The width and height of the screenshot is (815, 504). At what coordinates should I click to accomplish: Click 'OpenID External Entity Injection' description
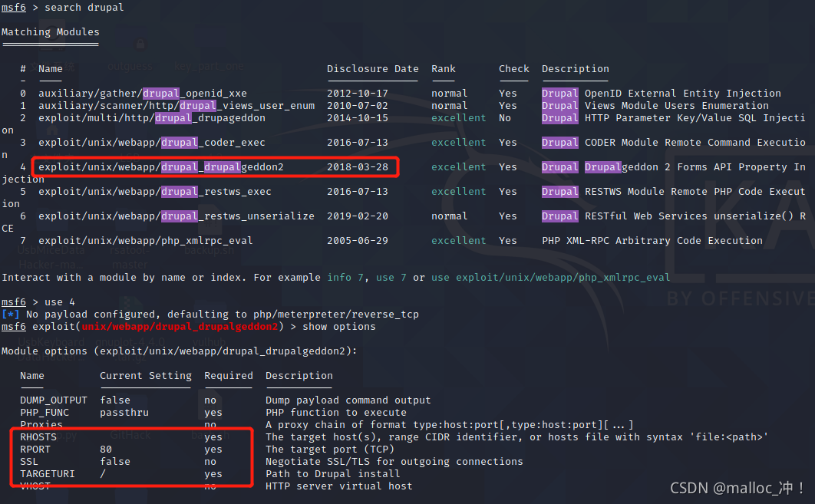click(682, 94)
